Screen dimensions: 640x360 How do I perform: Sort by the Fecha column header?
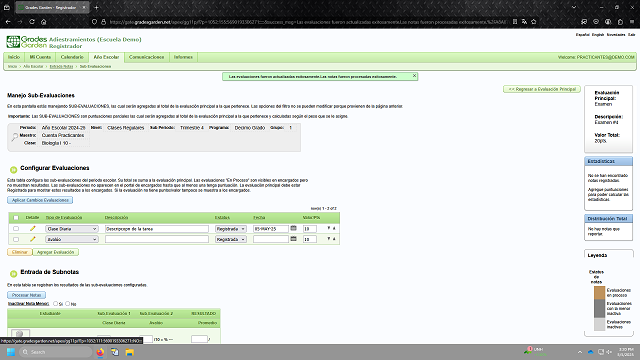(x=259, y=218)
